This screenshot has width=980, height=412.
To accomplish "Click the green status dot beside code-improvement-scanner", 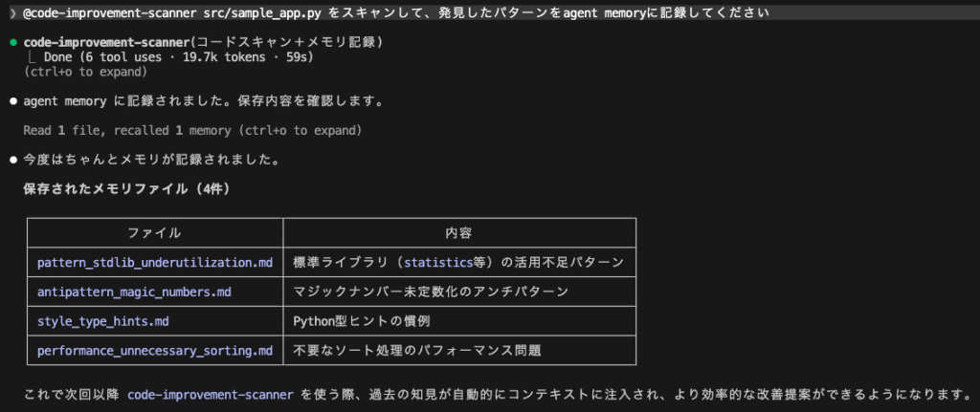I will click(x=12, y=43).
